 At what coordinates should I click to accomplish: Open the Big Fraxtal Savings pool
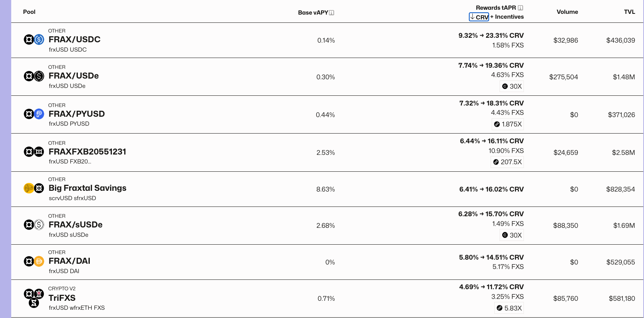pos(87,188)
